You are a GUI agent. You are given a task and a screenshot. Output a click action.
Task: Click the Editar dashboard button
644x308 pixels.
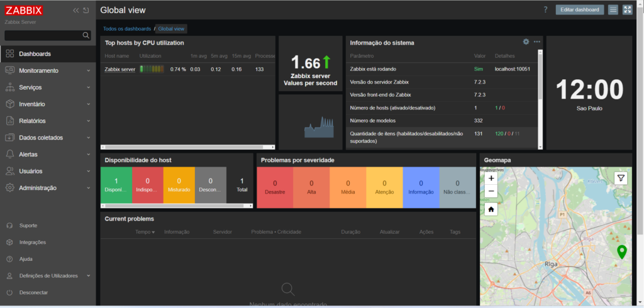[x=579, y=10]
